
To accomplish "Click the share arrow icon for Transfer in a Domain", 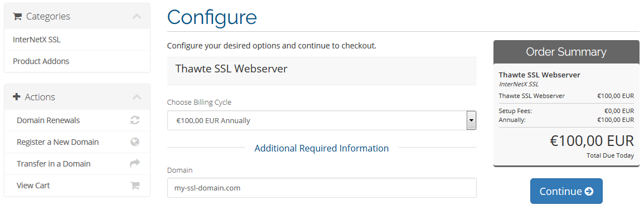I will coord(135,164).
